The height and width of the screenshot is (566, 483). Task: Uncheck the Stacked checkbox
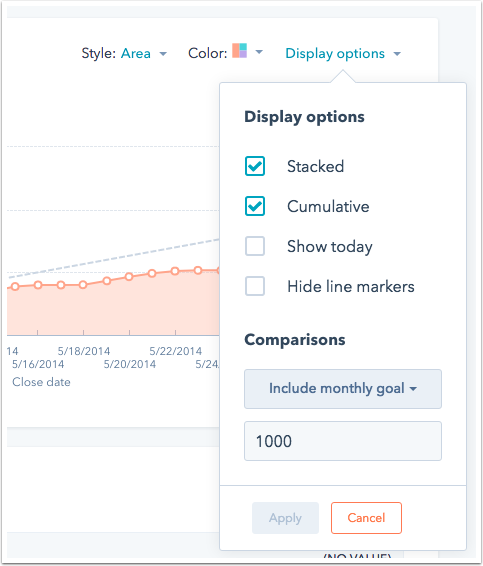[255, 166]
